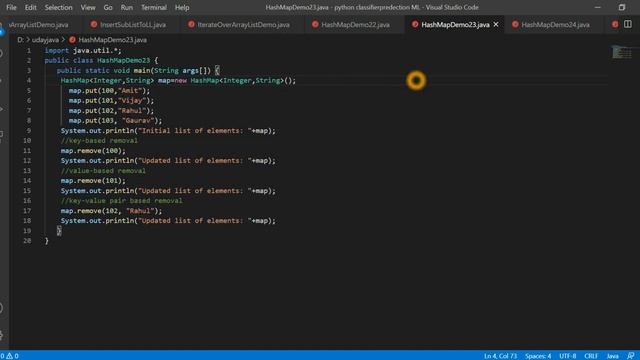Image resolution: width=640 pixels, height=360 pixels.
Task: Click the "Initial list of elements" println line
Action: (x=168, y=131)
